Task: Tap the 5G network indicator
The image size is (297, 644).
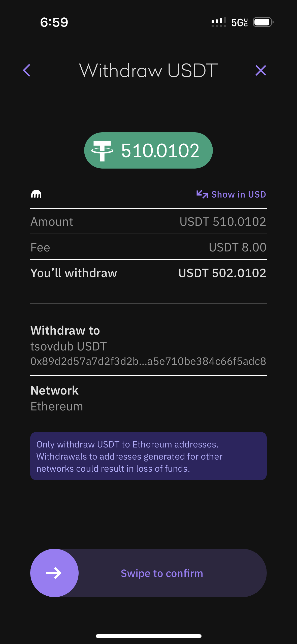Action: [x=239, y=22]
